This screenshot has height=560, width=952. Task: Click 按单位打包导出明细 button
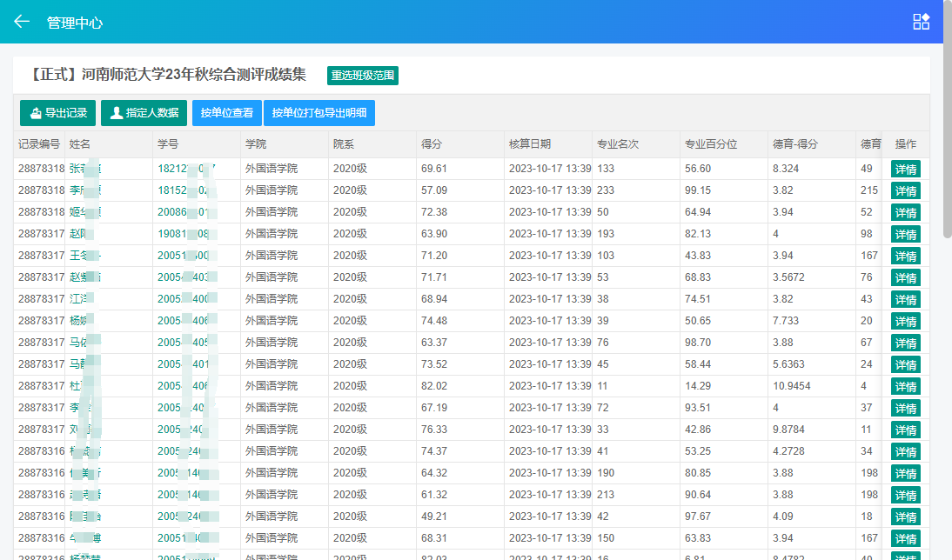coord(318,113)
